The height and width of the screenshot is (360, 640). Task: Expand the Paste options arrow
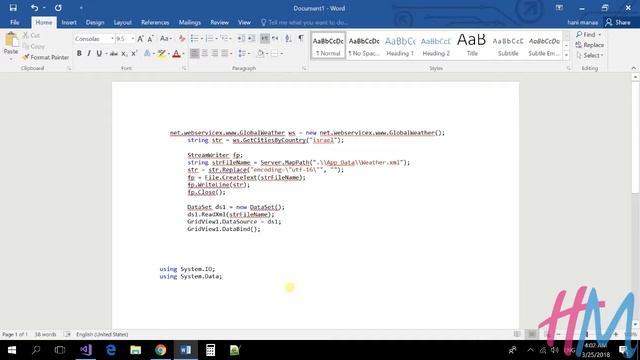11,58
